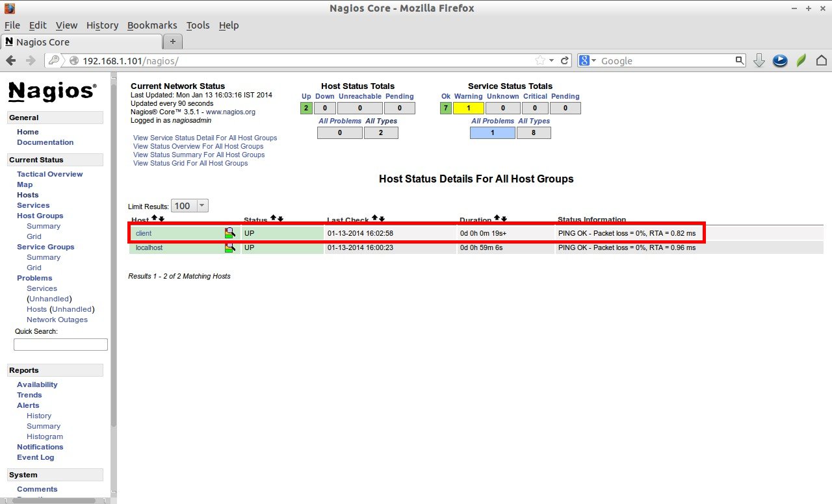This screenshot has height=504, width=832.
Task: Go to the Firefox home page icon
Action: point(821,60)
